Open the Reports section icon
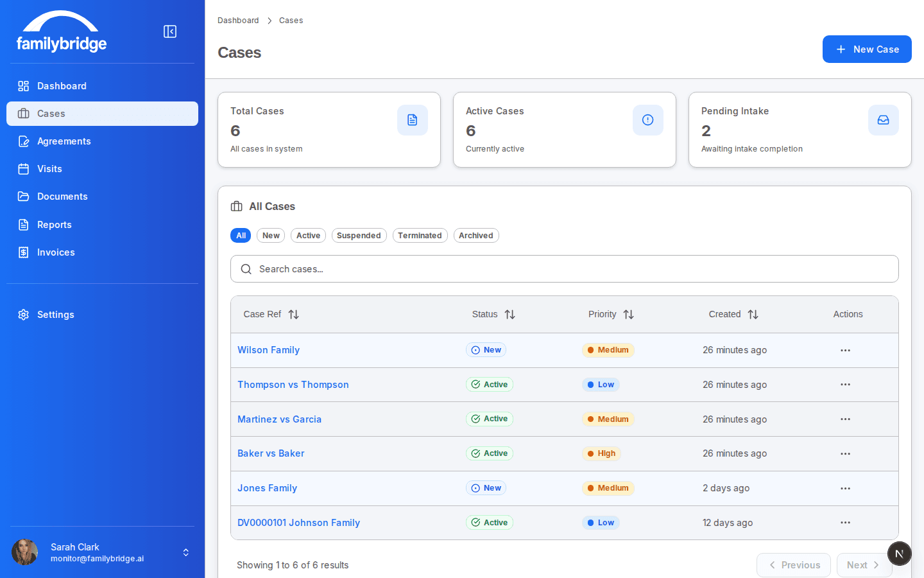Image resolution: width=924 pixels, height=578 pixels. click(x=23, y=224)
